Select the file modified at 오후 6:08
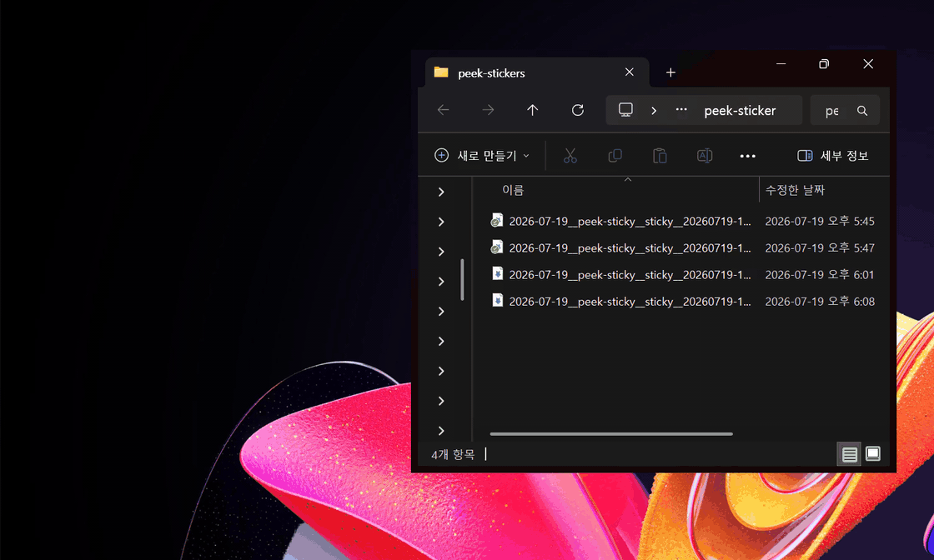 (x=682, y=301)
